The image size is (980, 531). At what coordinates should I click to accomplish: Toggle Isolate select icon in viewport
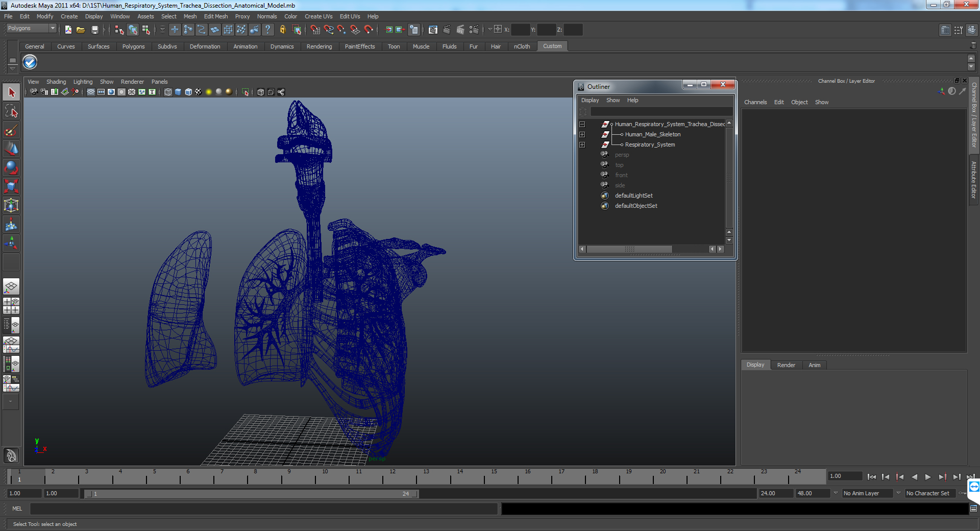point(246,92)
